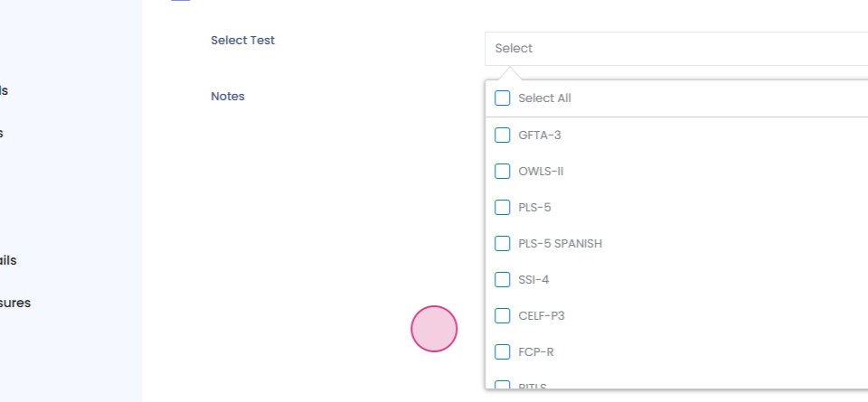Click the "Select All" option text
This screenshot has height=402, width=868.
click(x=544, y=98)
